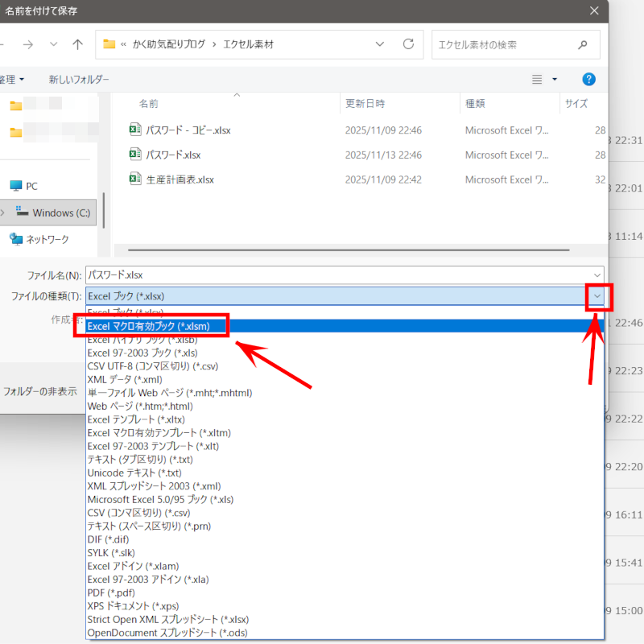Screen dimensions: 644x644
Task: Click フォルダーの非表示 to hide folders
Action: pyautogui.click(x=40, y=392)
